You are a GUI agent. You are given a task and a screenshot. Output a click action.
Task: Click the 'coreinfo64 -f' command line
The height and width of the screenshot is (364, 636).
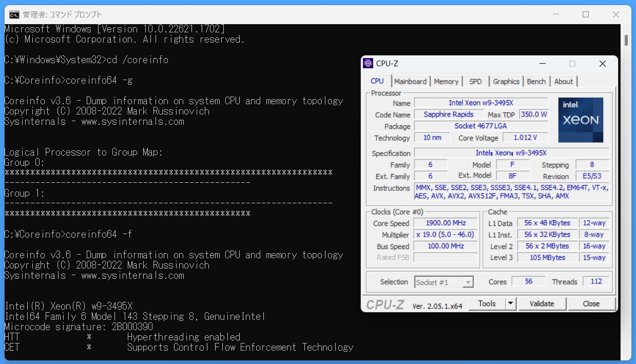coord(69,235)
